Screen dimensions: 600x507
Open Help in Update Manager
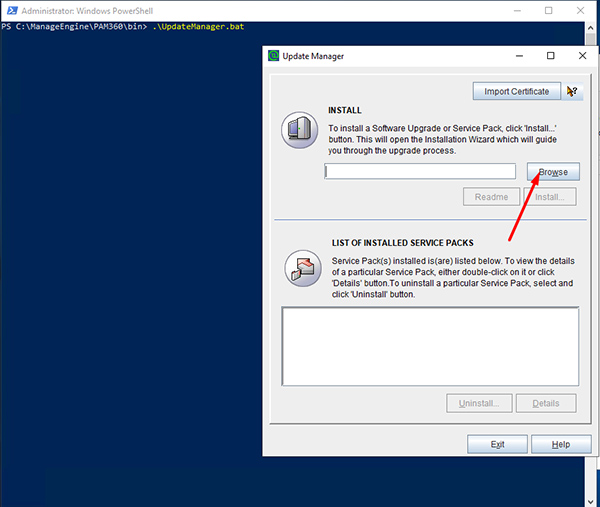[561, 444]
